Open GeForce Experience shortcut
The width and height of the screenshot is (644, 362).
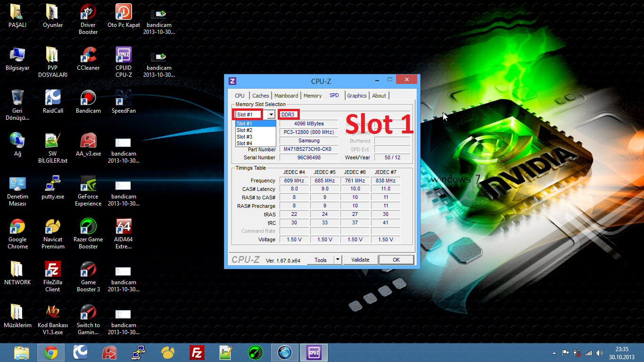88,190
